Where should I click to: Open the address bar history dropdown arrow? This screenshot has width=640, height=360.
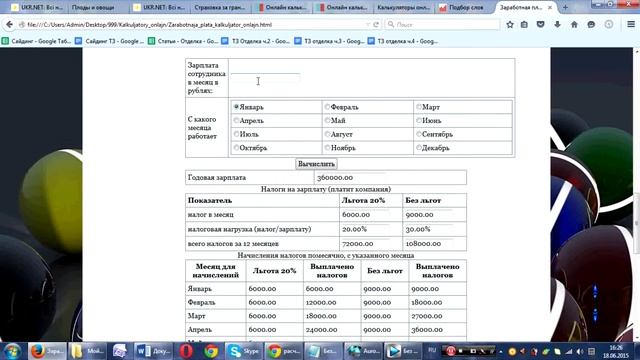pyautogui.click(x=367, y=24)
